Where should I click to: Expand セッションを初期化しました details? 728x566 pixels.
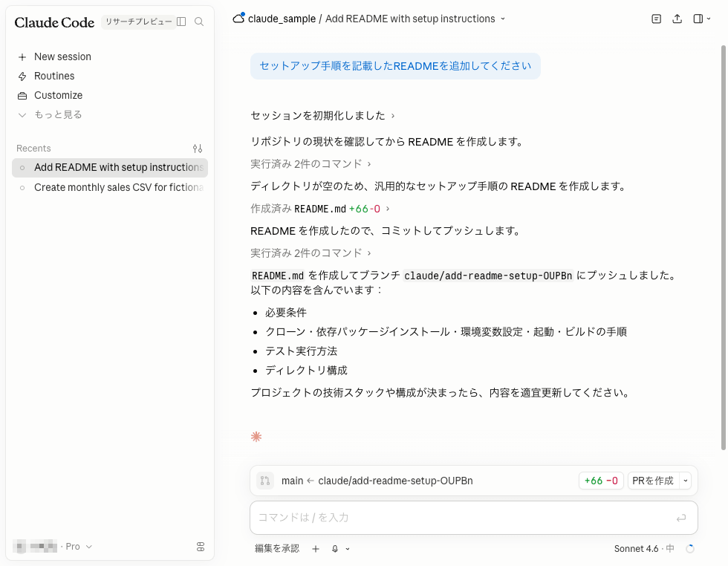[322, 116]
